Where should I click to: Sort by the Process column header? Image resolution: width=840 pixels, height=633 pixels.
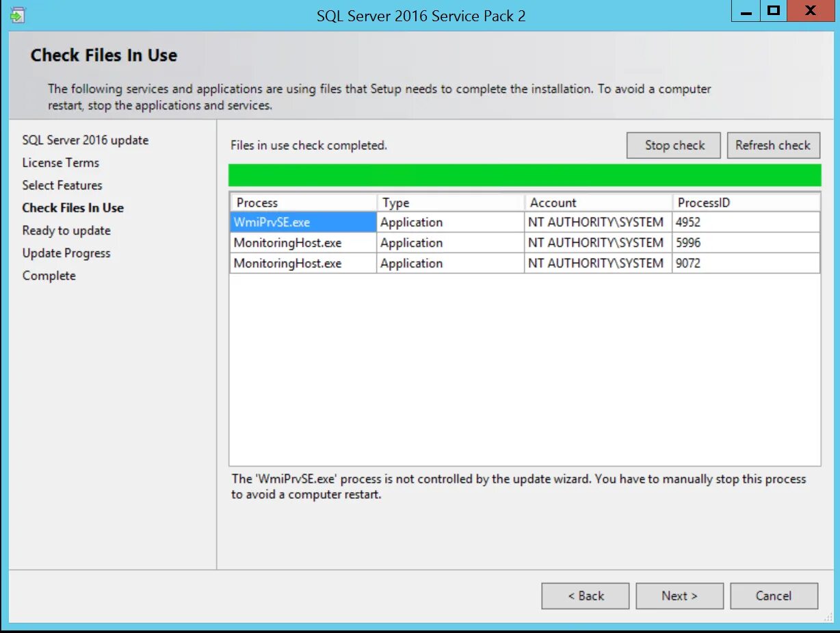304,203
